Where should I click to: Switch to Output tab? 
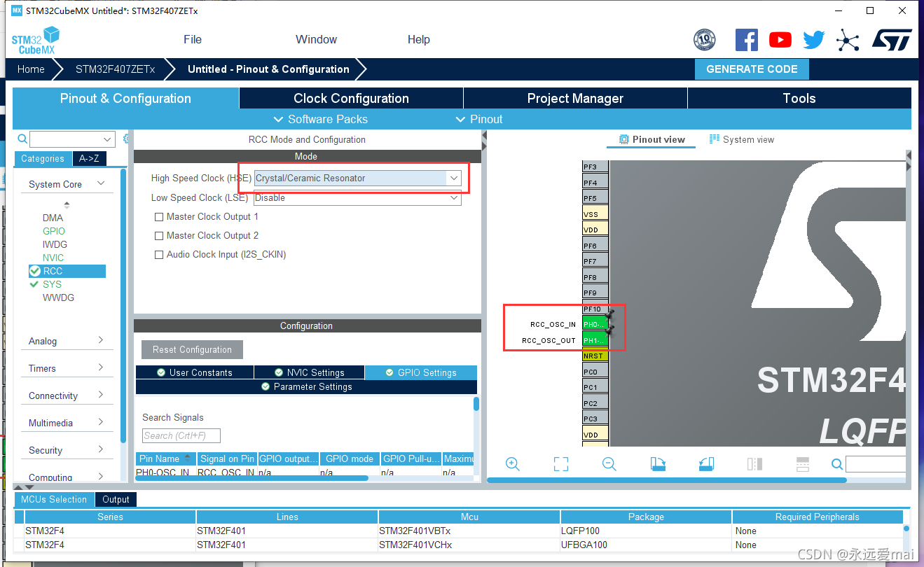(116, 499)
